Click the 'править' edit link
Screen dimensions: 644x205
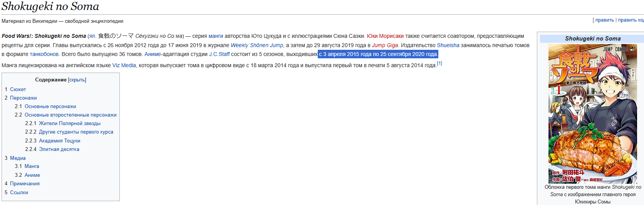(x=604, y=20)
